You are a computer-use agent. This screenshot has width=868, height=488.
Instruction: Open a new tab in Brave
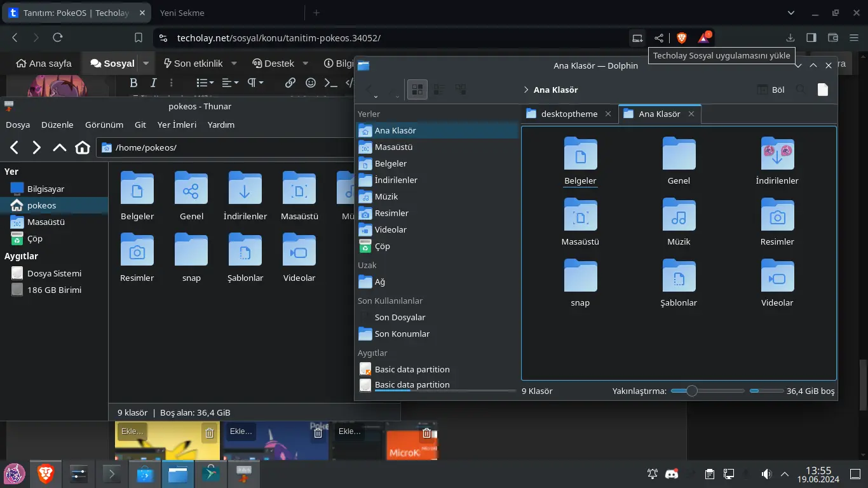316,13
